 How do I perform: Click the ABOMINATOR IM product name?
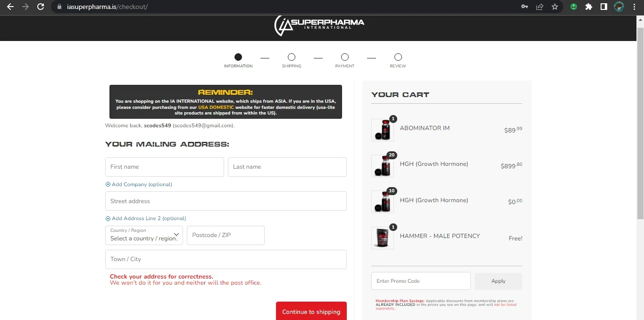(x=425, y=128)
